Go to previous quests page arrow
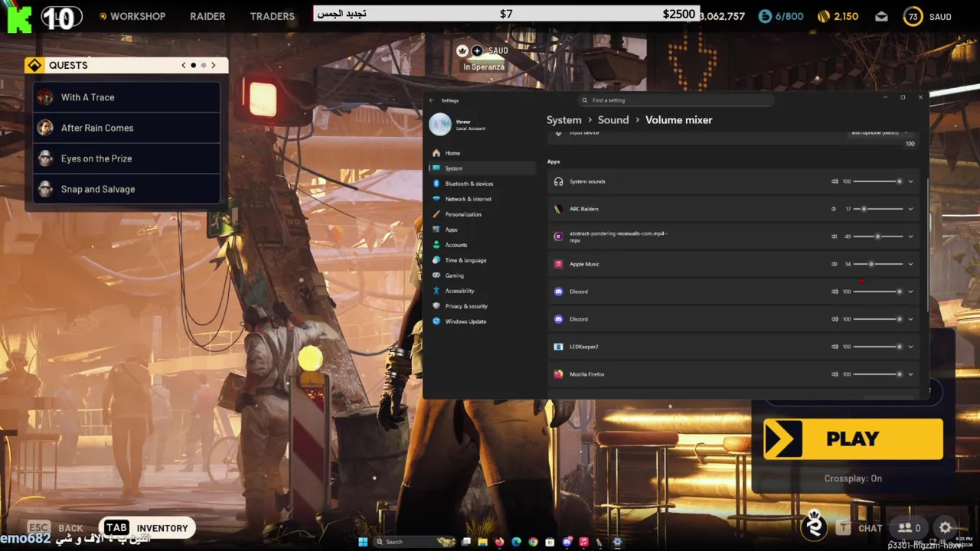Screen dimensions: 980x551 pyautogui.click(x=184, y=65)
